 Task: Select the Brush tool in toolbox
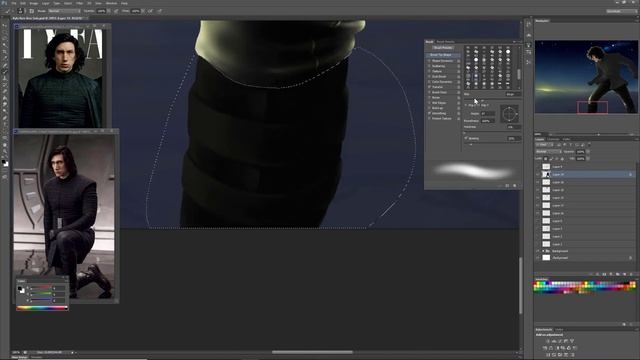(x=5, y=72)
